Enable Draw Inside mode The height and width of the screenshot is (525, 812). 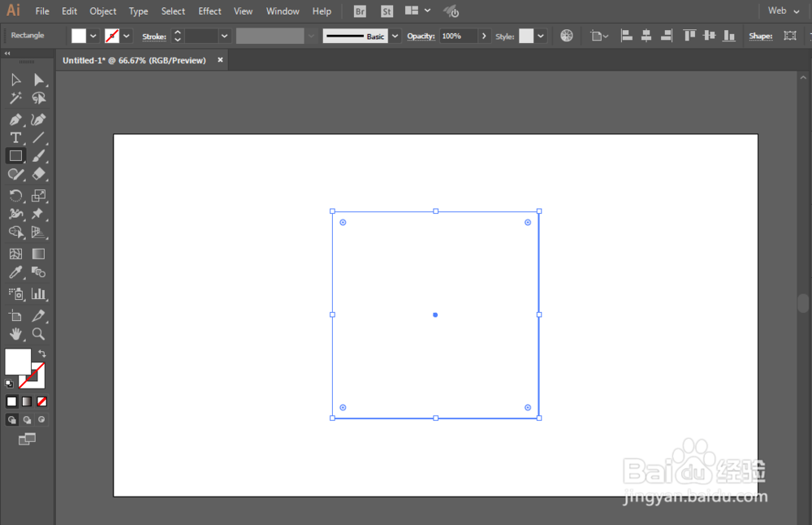(42, 420)
